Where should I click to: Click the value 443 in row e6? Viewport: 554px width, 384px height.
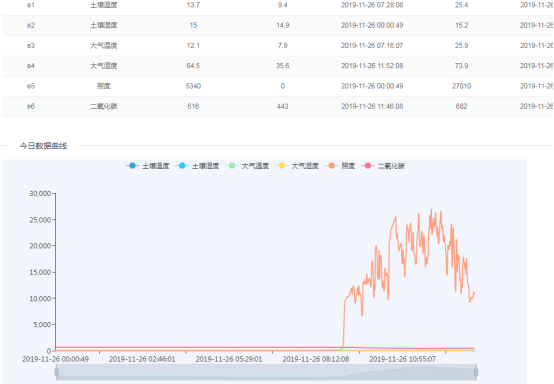click(x=283, y=106)
